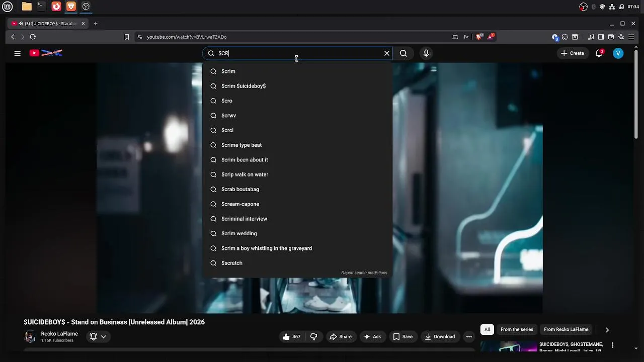This screenshot has height=362, width=644.
Task: Select "From the series" chip
Action: (x=517, y=330)
